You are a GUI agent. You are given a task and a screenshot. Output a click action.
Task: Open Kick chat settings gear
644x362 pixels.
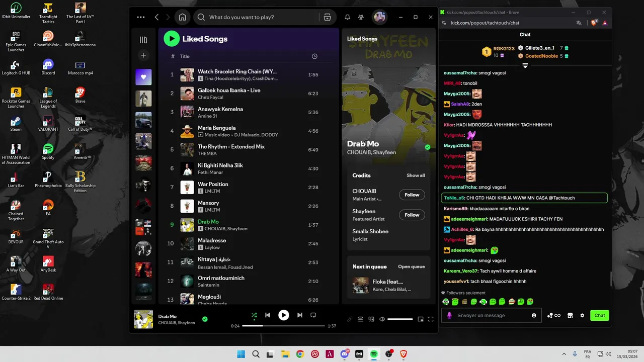coord(582,315)
